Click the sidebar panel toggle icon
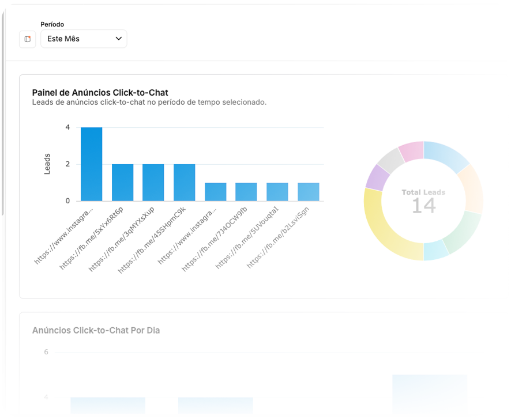 (x=27, y=39)
